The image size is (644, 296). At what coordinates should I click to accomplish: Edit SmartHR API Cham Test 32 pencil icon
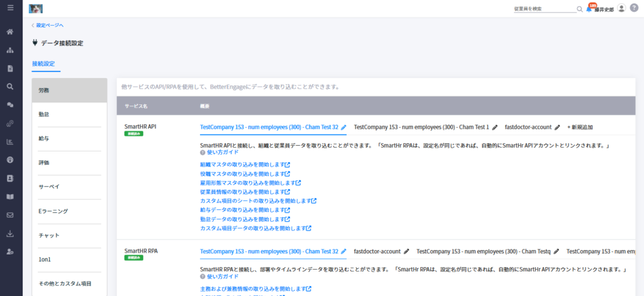344,128
